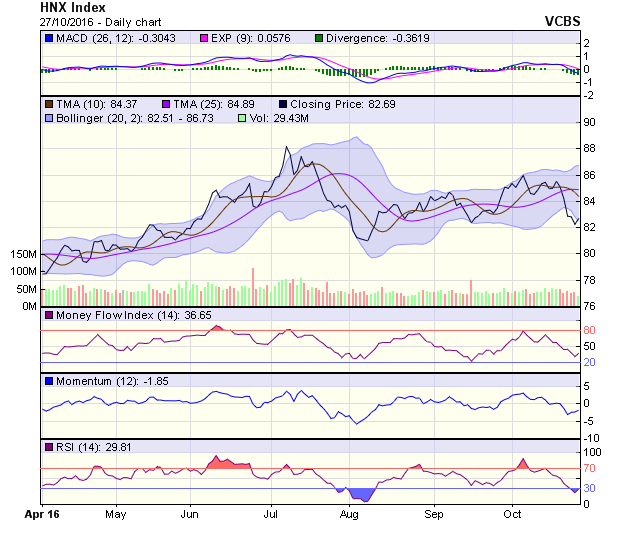The image size is (620, 535).
Task: Click the dark Closing Price legend swatch
Action: point(284,104)
